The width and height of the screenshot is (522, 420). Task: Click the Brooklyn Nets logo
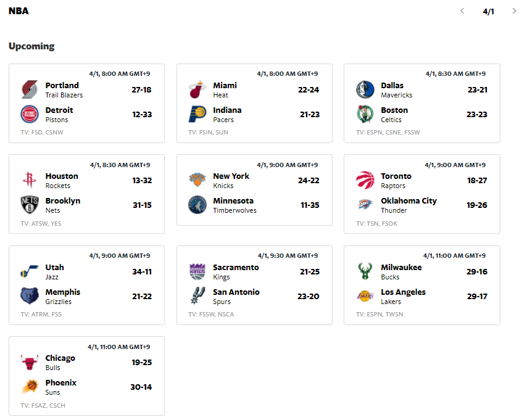(x=29, y=205)
